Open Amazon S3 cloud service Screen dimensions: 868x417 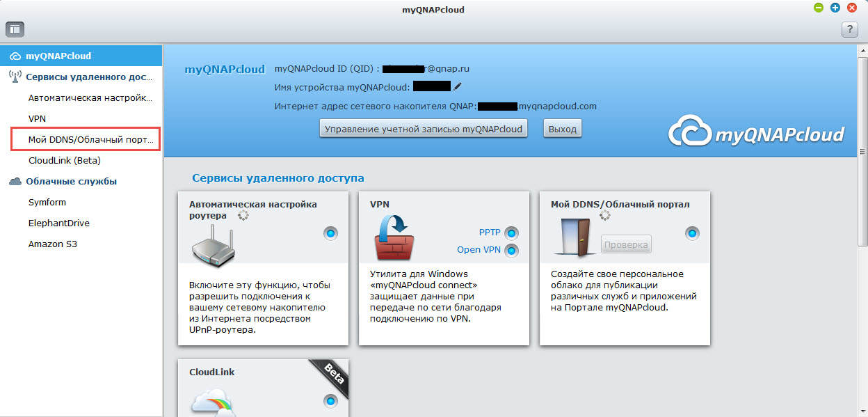pos(52,244)
